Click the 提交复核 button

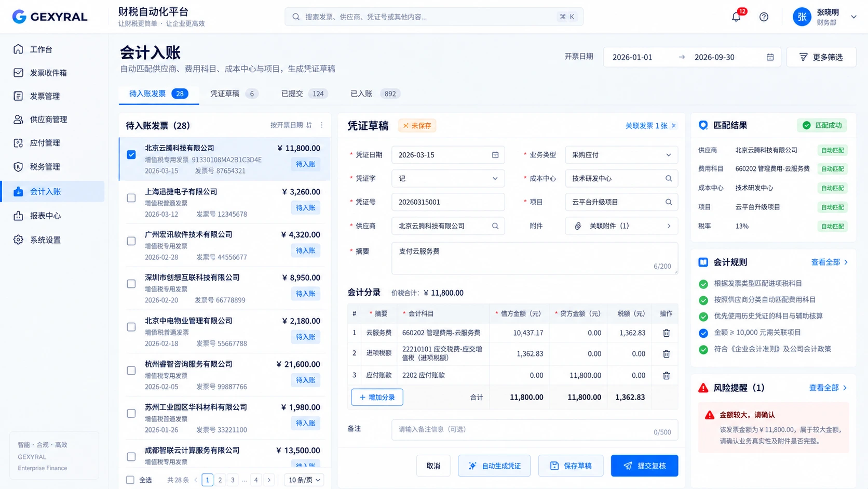[x=644, y=466]
